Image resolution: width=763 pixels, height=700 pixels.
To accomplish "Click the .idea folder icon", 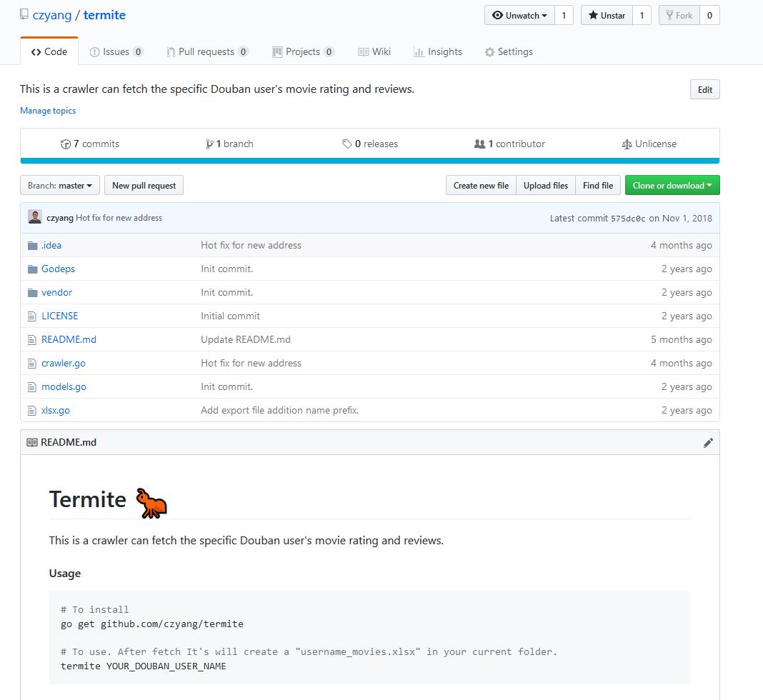I will coord(32,246).
